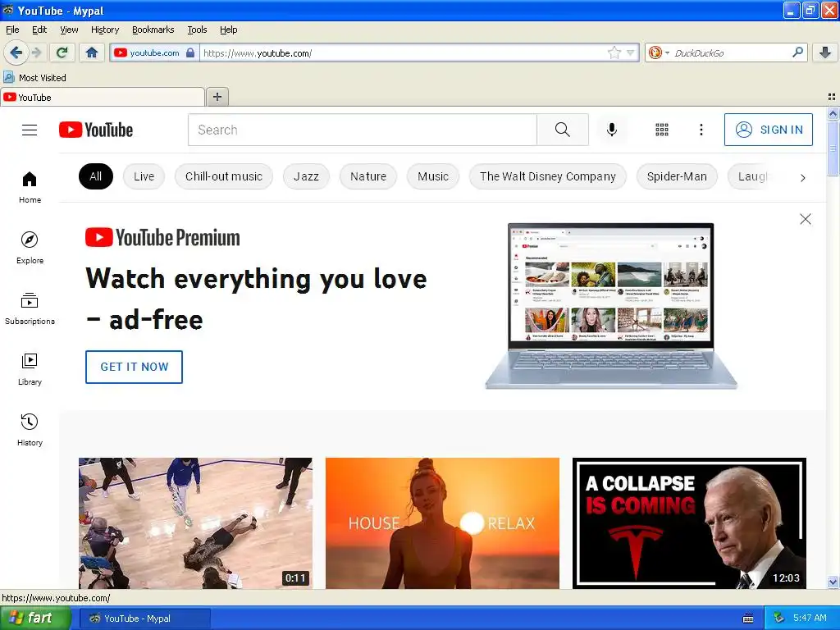Click the YouTube logo

click(96, 130)
